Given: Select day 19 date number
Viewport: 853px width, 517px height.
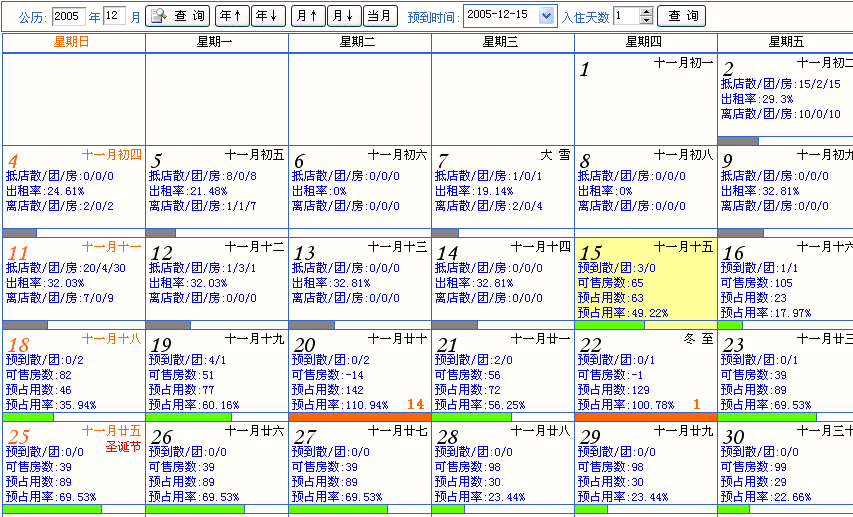Looking at the screenshot, I should point(161,345).
